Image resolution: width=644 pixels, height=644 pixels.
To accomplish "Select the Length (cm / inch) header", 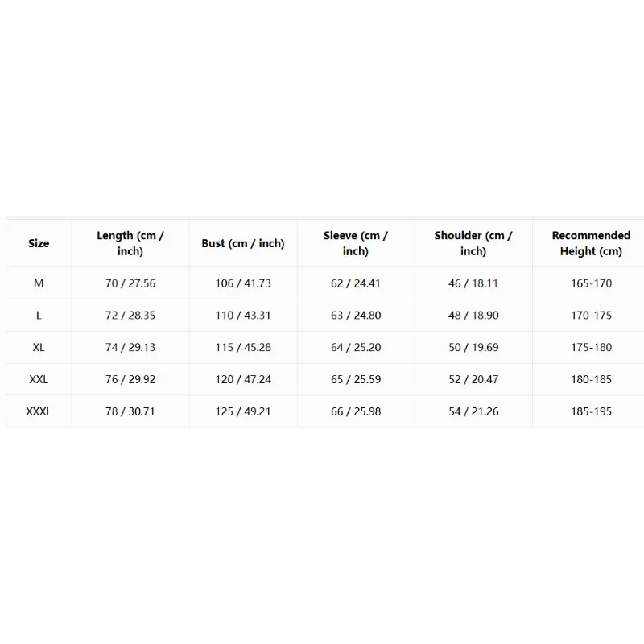I will (x=130, y=243).
